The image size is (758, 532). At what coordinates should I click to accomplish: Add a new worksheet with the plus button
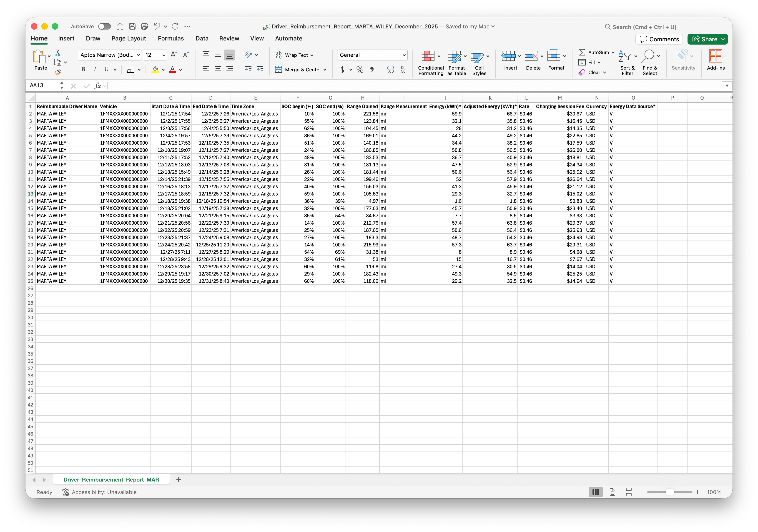(x=179, y=479)
